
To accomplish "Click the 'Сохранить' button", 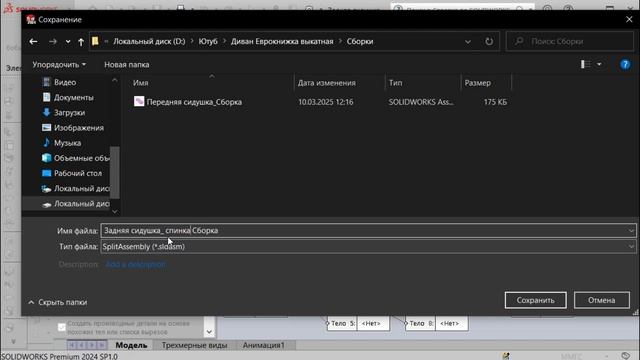I will click(x=536, y=300).
